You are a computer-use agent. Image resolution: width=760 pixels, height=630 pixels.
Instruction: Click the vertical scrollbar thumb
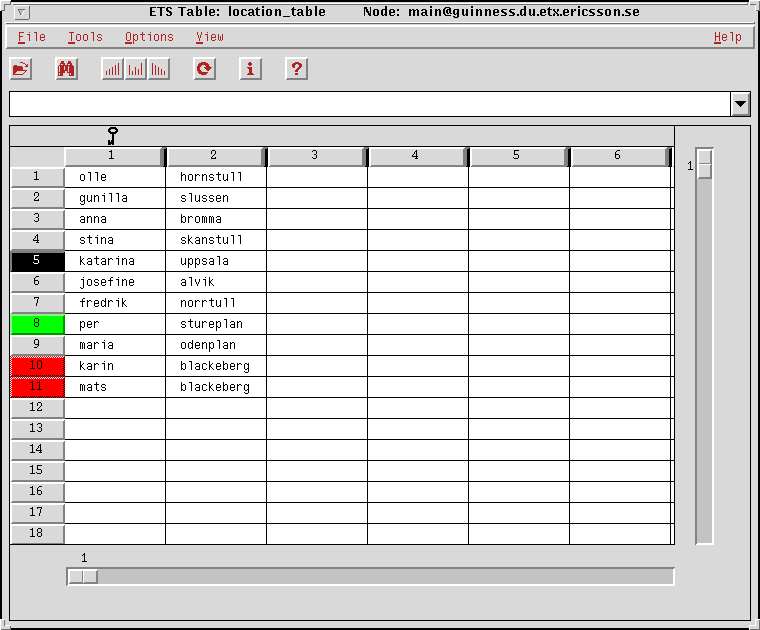point(704,163)
